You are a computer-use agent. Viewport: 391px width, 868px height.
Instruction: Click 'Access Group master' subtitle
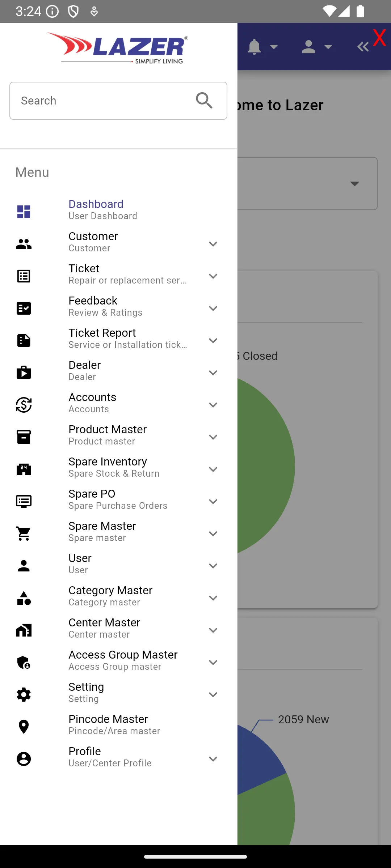tap(115, 667)
